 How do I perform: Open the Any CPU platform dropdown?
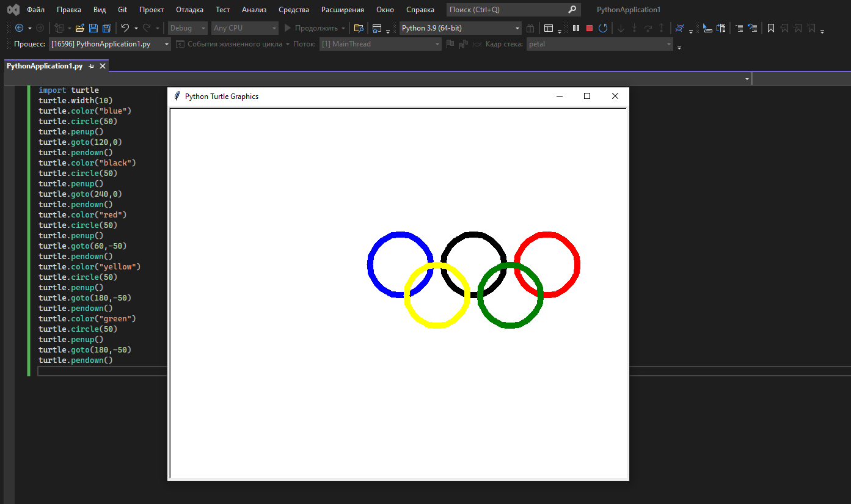[x=244, y=28]
